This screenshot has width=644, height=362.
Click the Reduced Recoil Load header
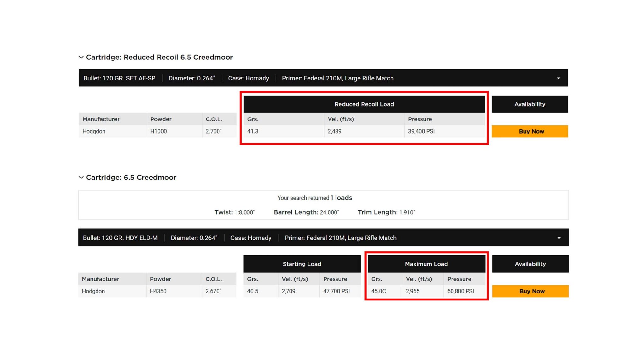(x=364, y=104)
